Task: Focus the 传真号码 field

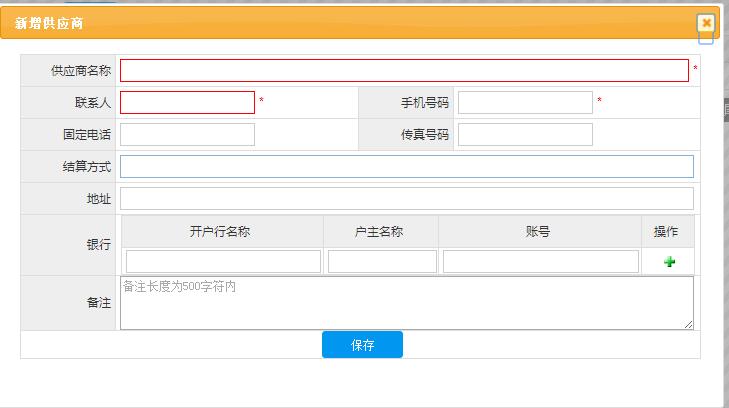Action: click(525, 134)
